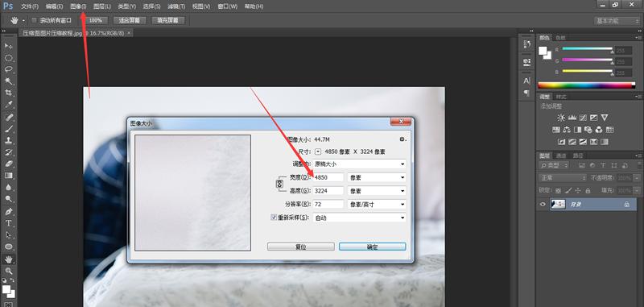Open the 滤镜(T) menu
The image size is (644, 307).
click(176, 6)
